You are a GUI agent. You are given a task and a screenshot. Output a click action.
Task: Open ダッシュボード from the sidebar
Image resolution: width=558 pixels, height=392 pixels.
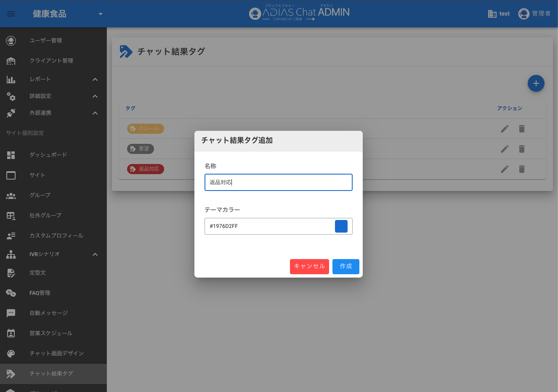point(48,155)
